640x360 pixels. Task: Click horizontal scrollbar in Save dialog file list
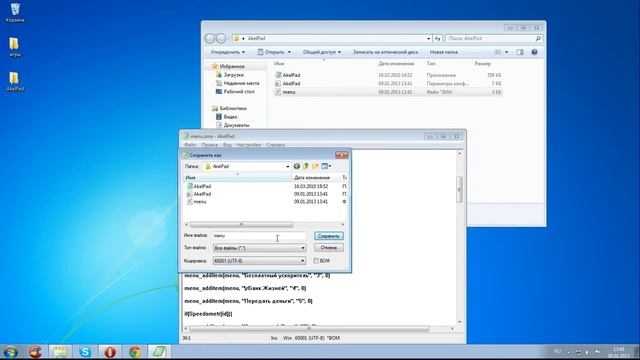(x=241, y=224)
